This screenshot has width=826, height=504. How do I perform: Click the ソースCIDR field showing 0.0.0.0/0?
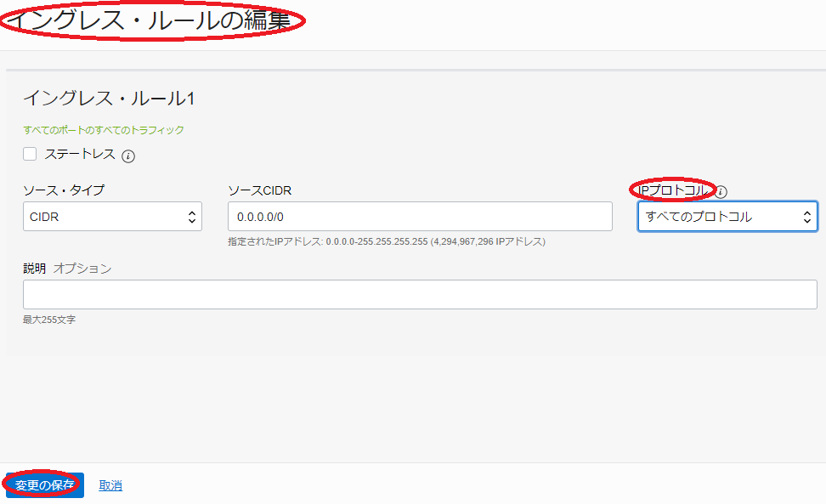click(x=420, y=217)
